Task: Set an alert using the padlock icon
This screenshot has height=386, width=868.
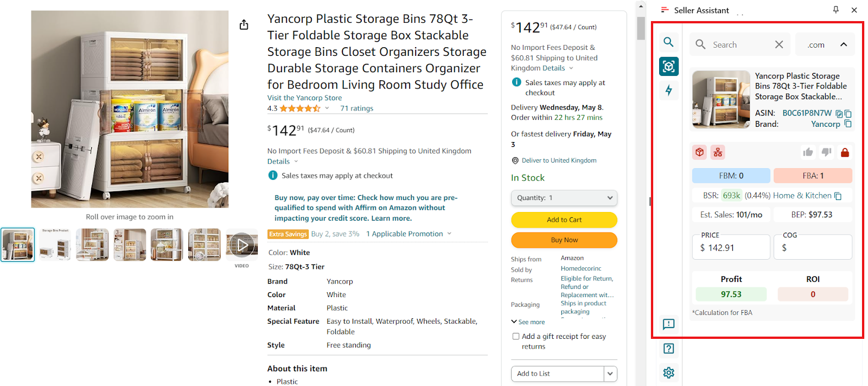Action: [845, 152]
